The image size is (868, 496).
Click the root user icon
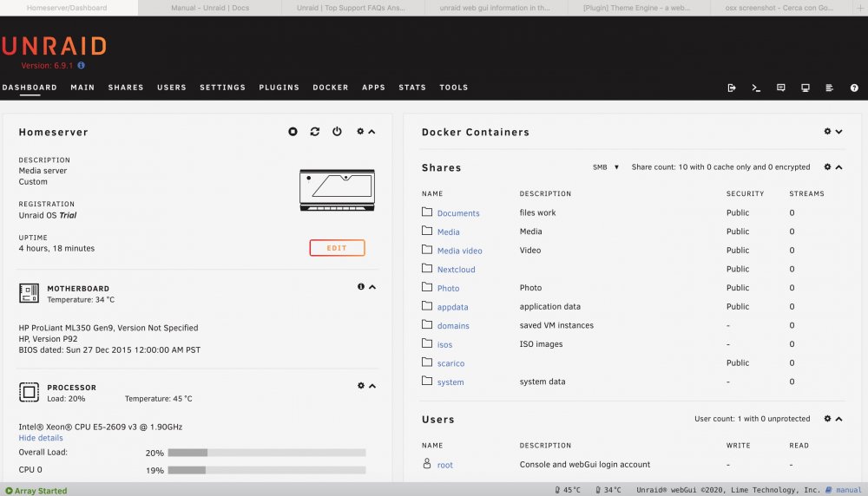(x=427, y=463)
